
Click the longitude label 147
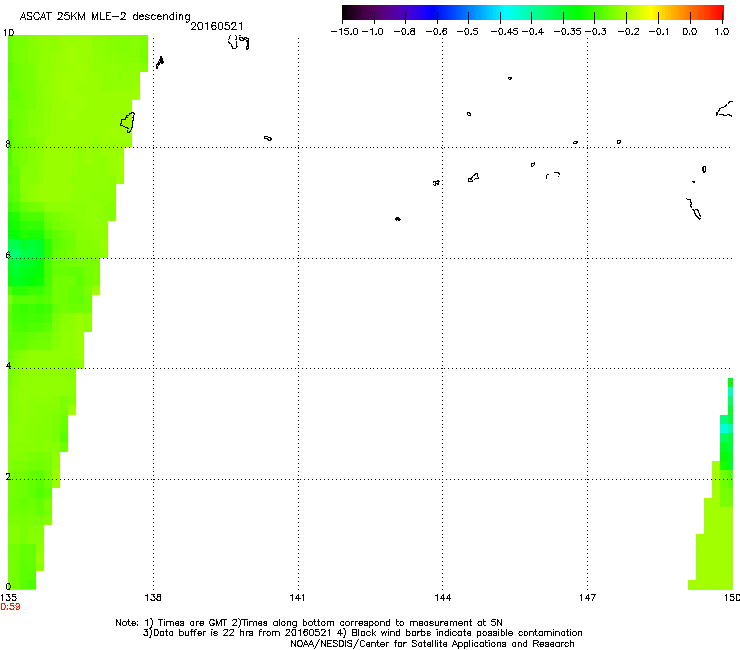(588, 598)
